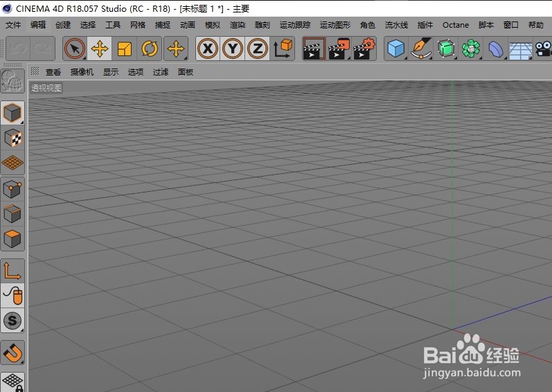Image resolution: width=552 pixels, height=392 pixels.
Task: Toggle Viewport Solo S icon
Action: point(12,321)
